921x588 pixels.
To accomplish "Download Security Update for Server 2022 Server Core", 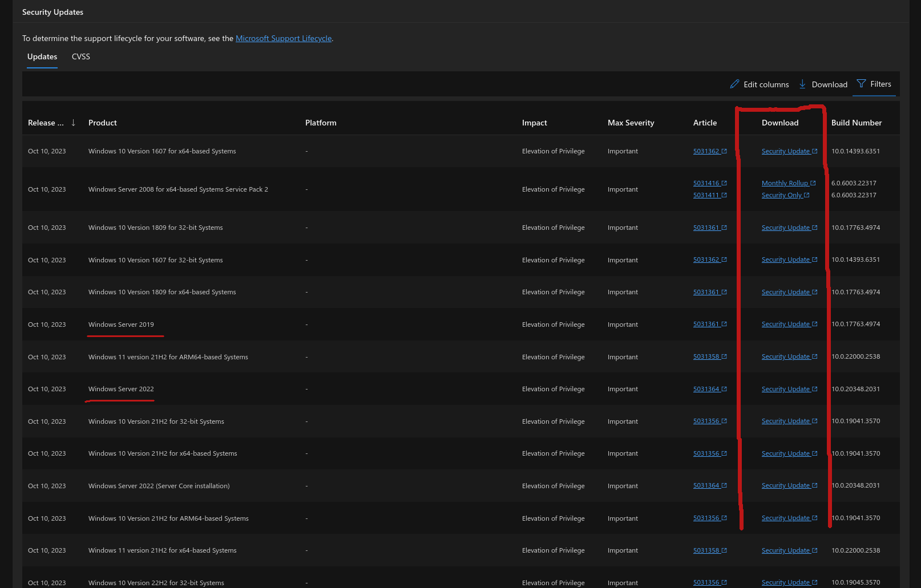I will pos(789,485).
